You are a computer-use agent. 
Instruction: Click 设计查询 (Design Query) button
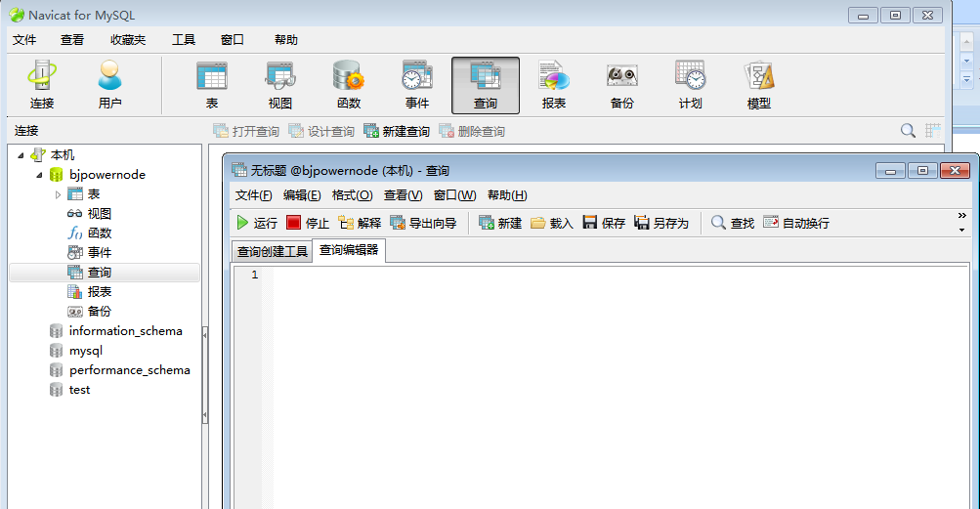[x=320, y=131]
